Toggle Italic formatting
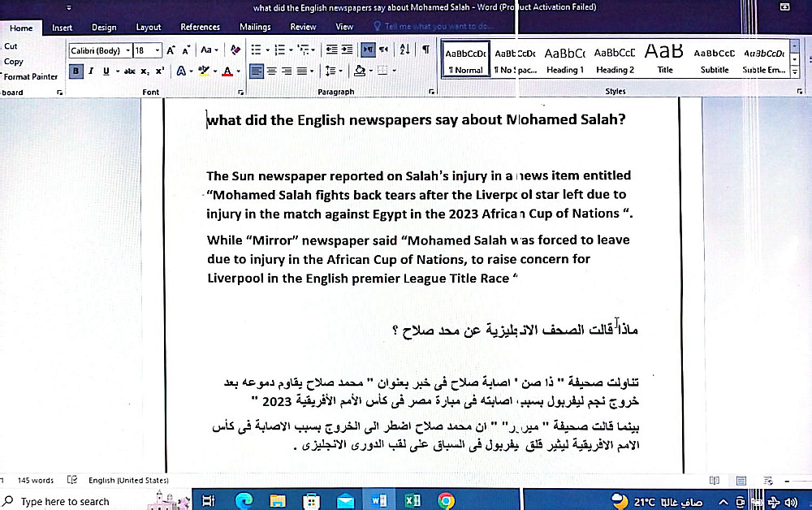Image resolution: width=812 pixels, height=510 pixels. click(91, 71)
